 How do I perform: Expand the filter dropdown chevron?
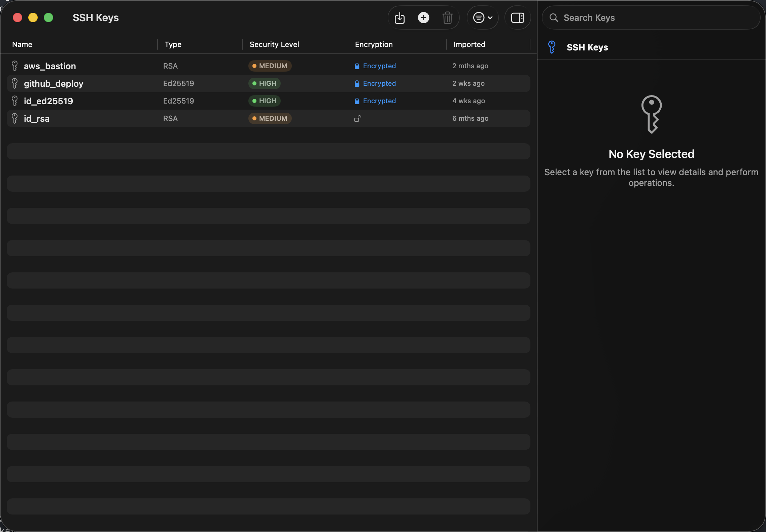pyautogui.click(x=490, y=17)
